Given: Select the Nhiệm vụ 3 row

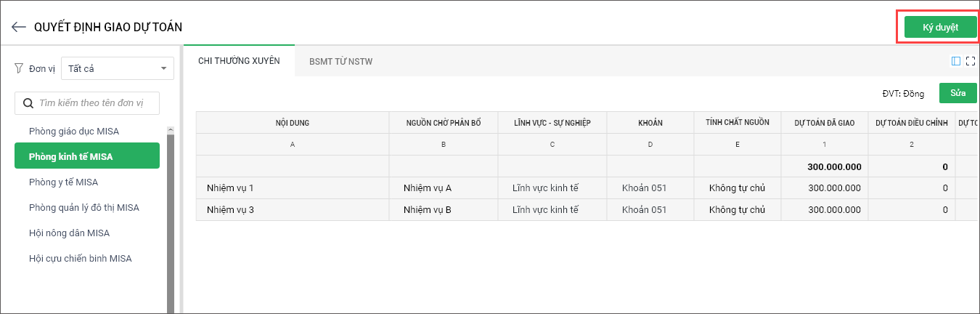Looking at the screenshot, I should [x=230, y=210].
